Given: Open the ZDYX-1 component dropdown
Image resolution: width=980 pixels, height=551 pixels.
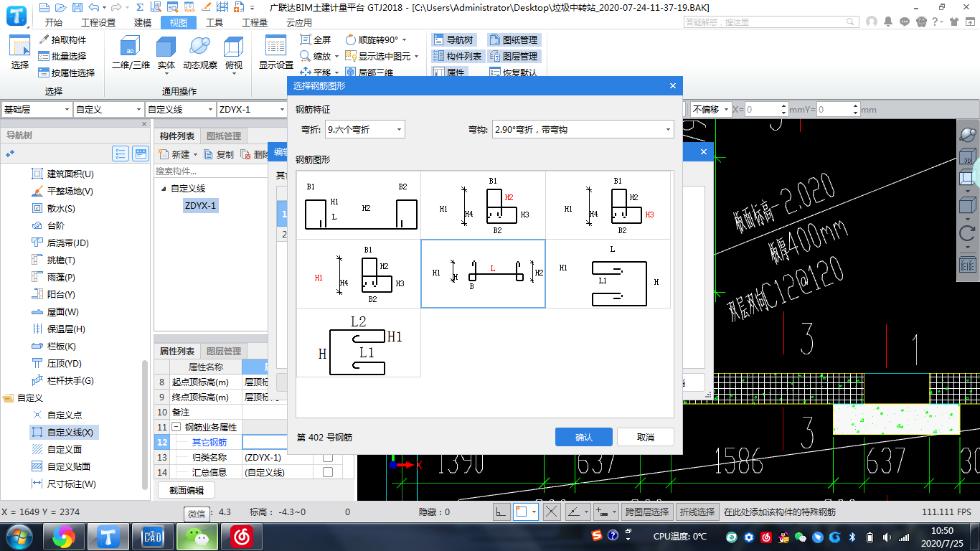Looking at the screenshot, I should [x=252, y=109].
